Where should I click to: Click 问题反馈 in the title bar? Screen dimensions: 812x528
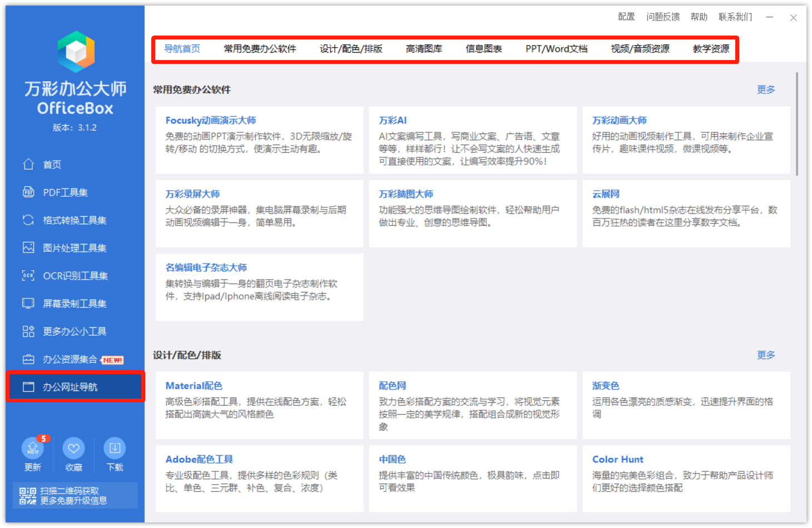(x=663, y=17)
